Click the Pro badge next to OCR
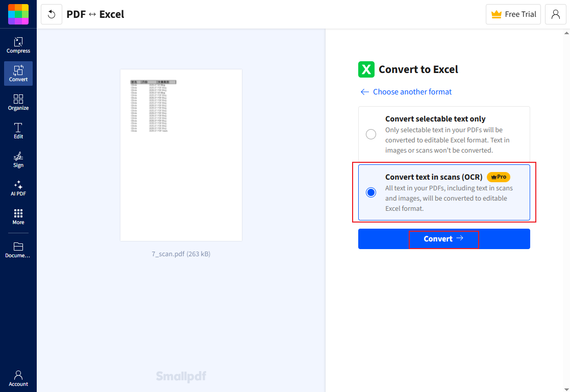Viewport: 570px width, 392px height. point(498,177)
